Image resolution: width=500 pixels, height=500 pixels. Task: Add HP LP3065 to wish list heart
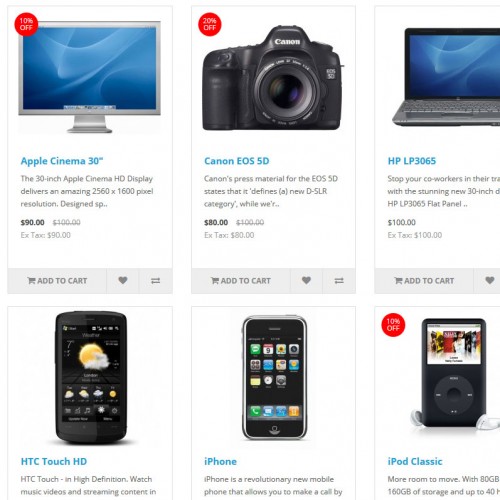489,281
